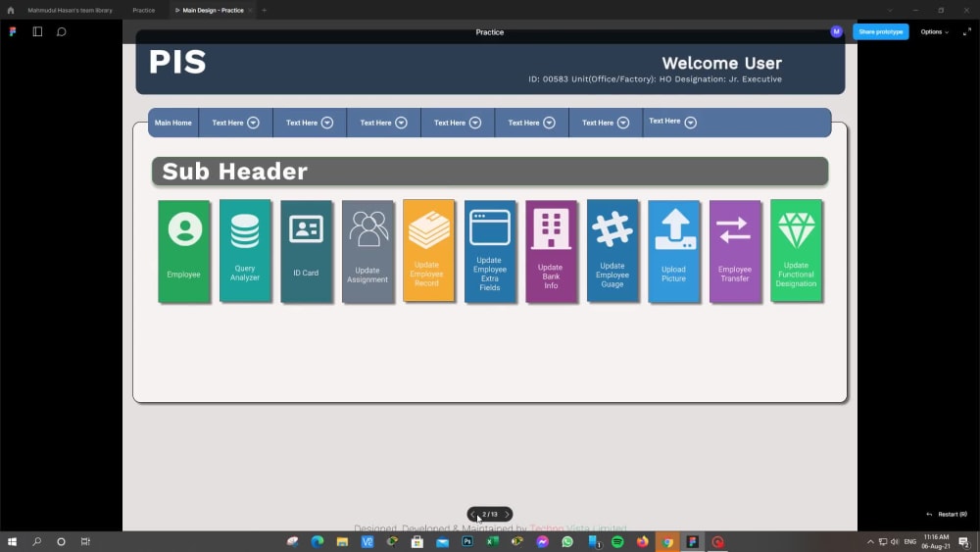Click the Main Home nav item
The height and width of the screenshot is (552, 980).
173,123
